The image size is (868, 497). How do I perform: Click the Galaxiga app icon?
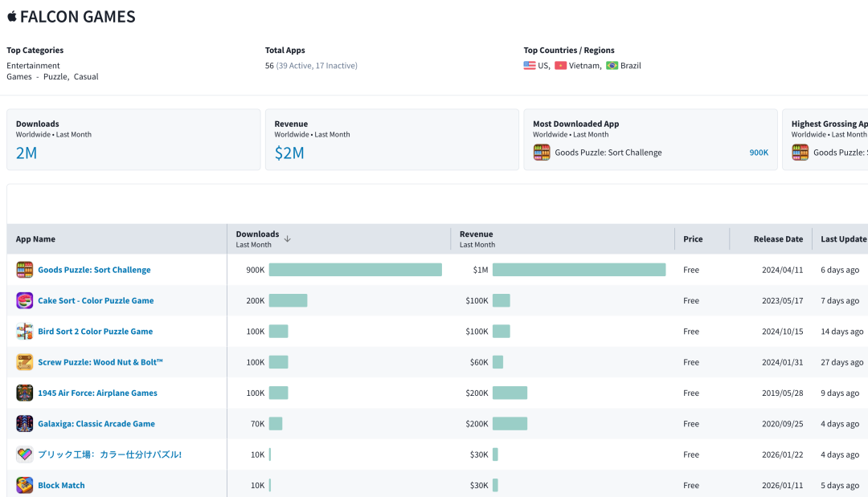24,423
